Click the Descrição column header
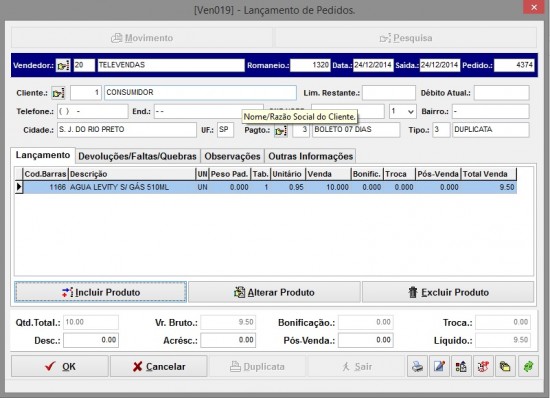The height and width of the screenshot is (398, 550). pos(132,174)
